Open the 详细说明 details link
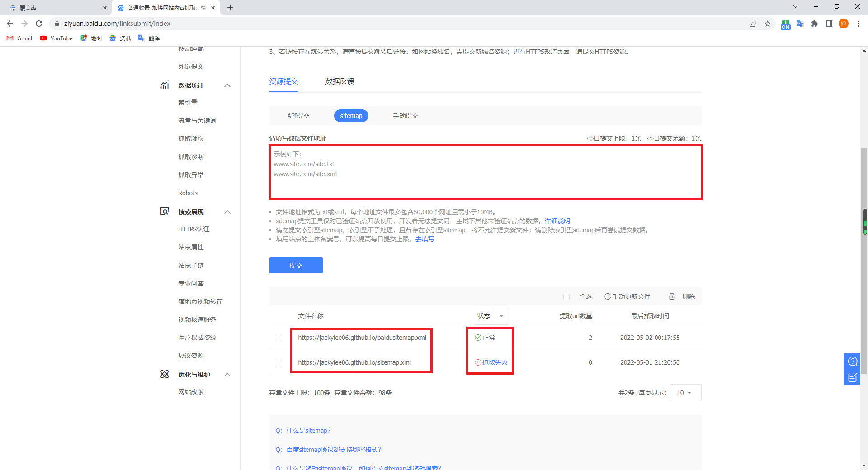 coord(557,221)
